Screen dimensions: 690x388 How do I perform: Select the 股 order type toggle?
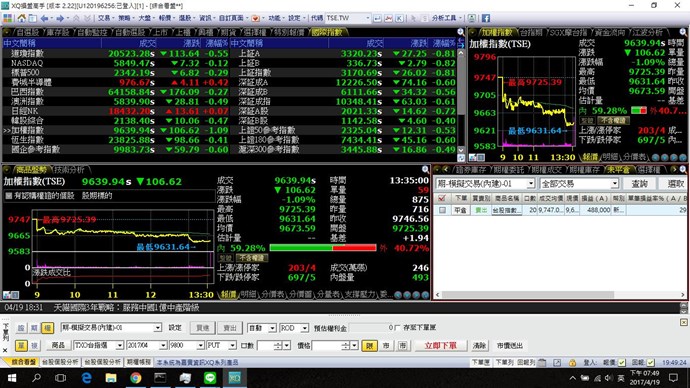click(x=21, y=328)
